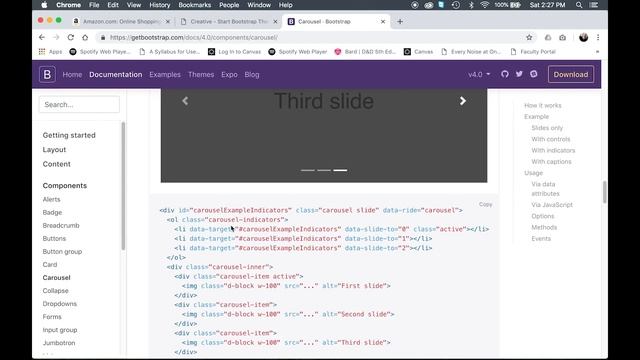640x360 pixels.
Task: Open Chrome profile avatar
Action: pyautogui.click(x=584, y=38)
